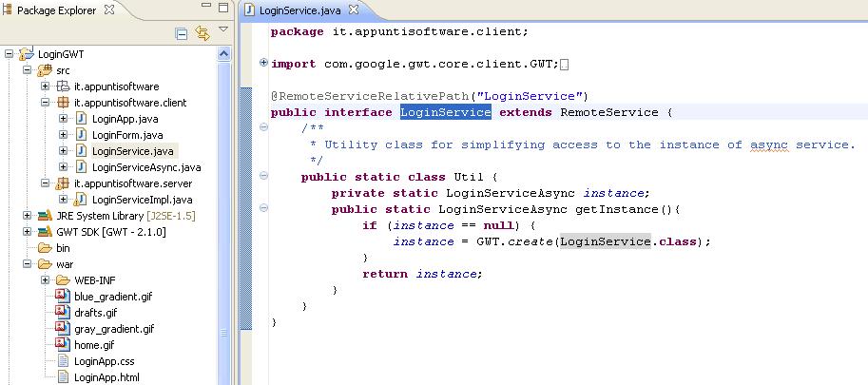This screenshot has height=385, width=868.
Task: Collapse the it.appuntisoftware.client package
Action: tap(45, 103)
